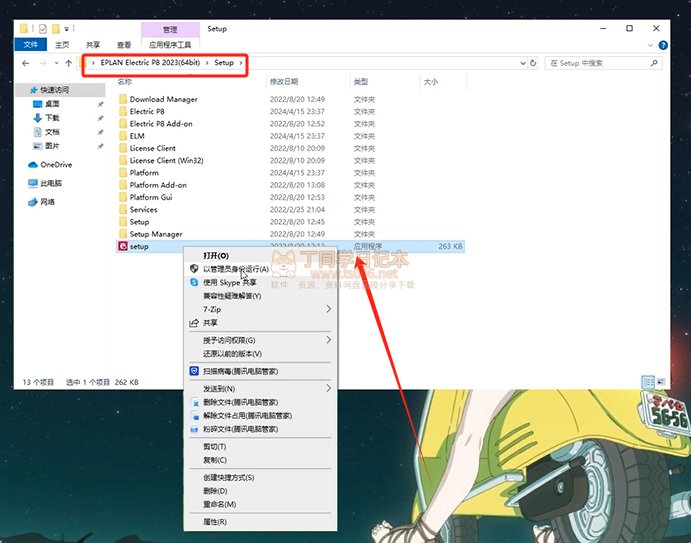Click the 桌面 desktop icon in sidebar
Image resolution: width=691 pixels, height=543 pixels.
[x=37, y=104]
